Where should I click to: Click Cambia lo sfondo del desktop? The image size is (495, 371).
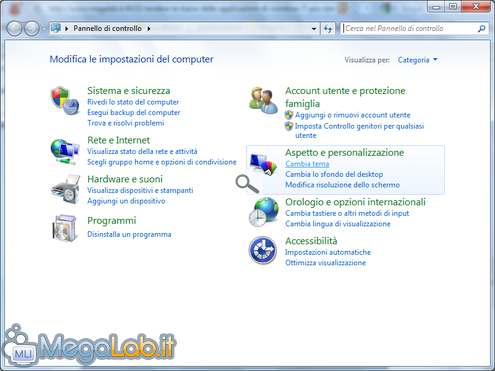(x=334, y=174)
